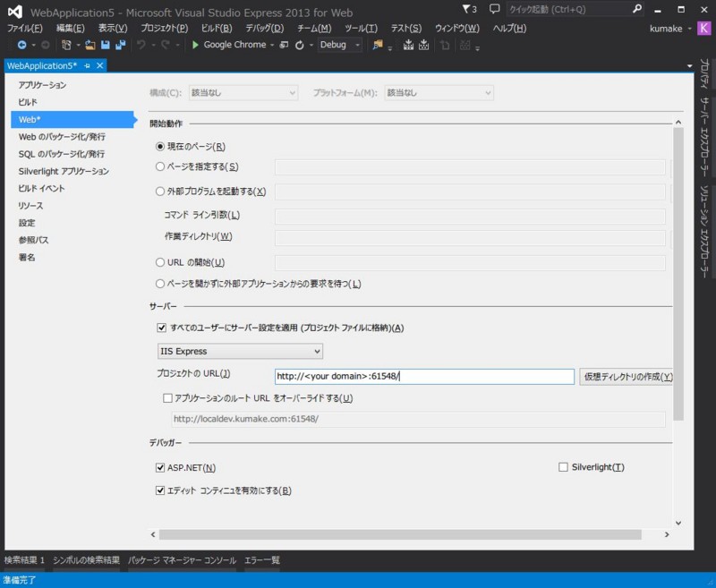The height and width of the screenshot is (588, 716).
Task: Toggle Edit and Continue checkbox
Action: coord(160,490)
